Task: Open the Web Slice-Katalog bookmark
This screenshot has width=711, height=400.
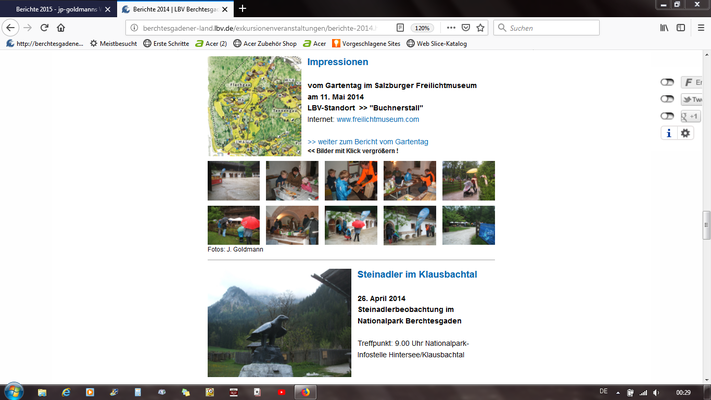Action: point(437,44)
